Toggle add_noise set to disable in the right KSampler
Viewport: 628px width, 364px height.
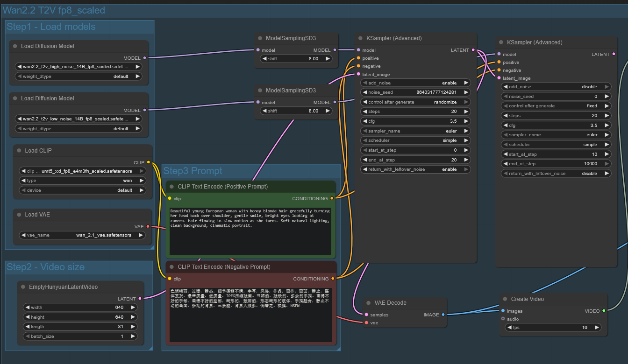[556, 87]
